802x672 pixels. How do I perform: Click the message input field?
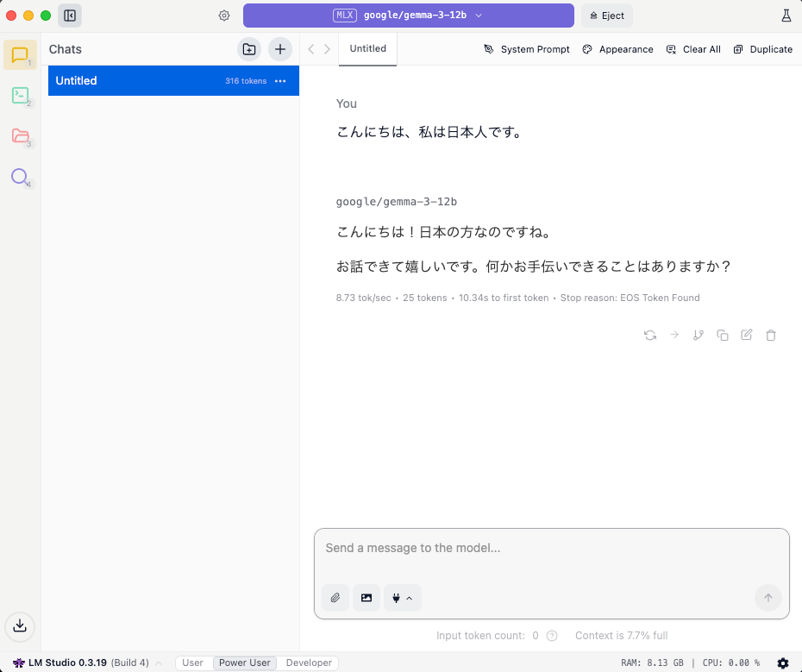[552, 548]
